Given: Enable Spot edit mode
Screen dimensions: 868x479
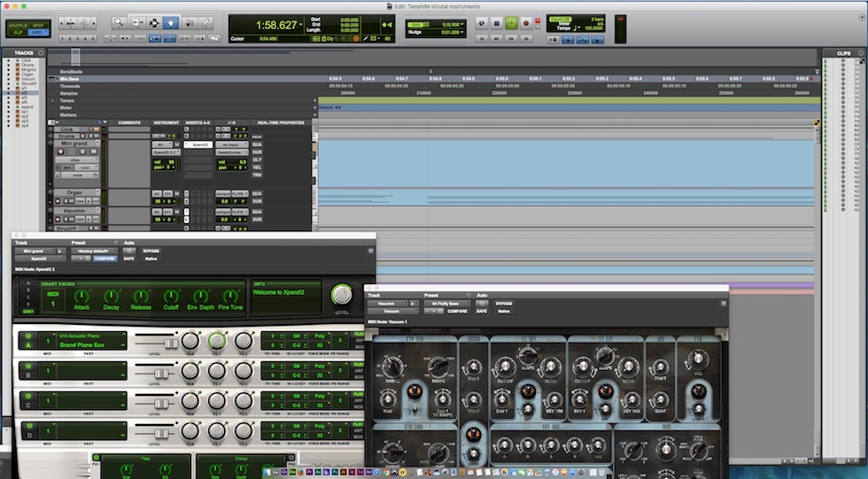Looking at the screenshot, I should [38, 26].
